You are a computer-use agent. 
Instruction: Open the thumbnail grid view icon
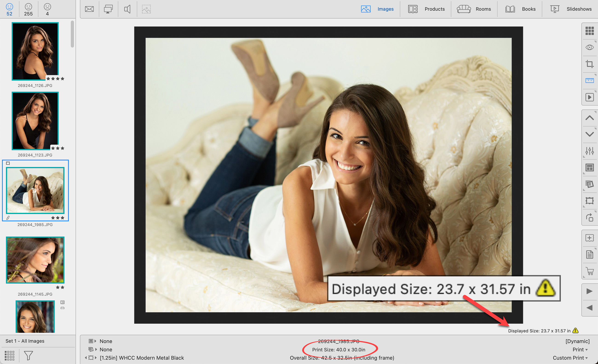(x=589, y=31)
